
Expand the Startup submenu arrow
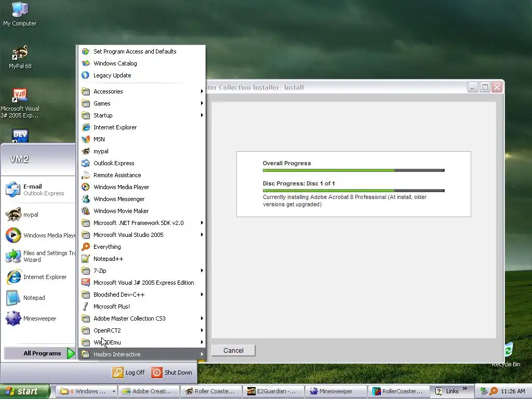point(202,115)
